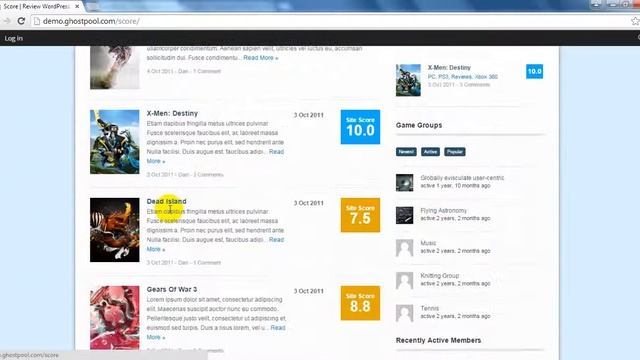Open the sidebar X-Men: Destiny title link
Screen dimensions: 640x360
[x=449, y=68]
